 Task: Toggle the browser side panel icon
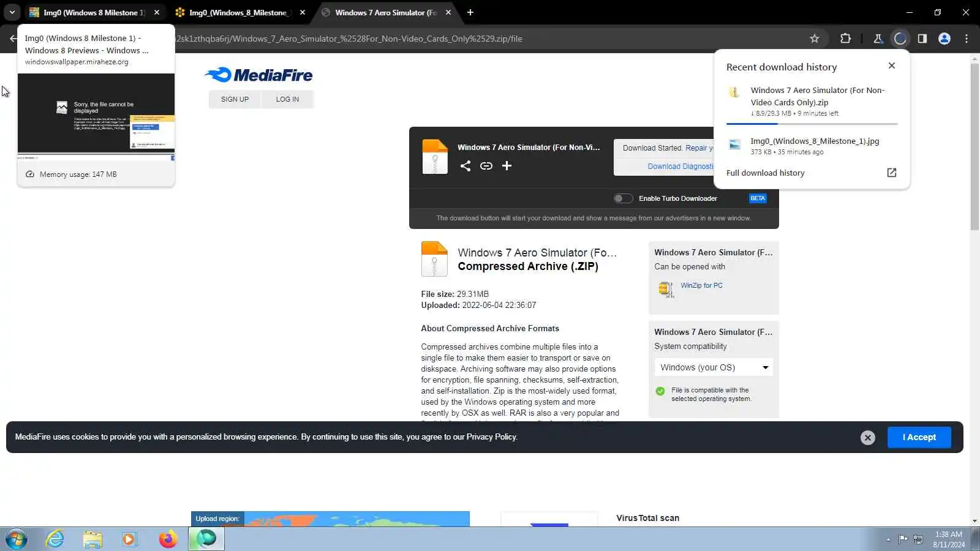coord(922,39)
